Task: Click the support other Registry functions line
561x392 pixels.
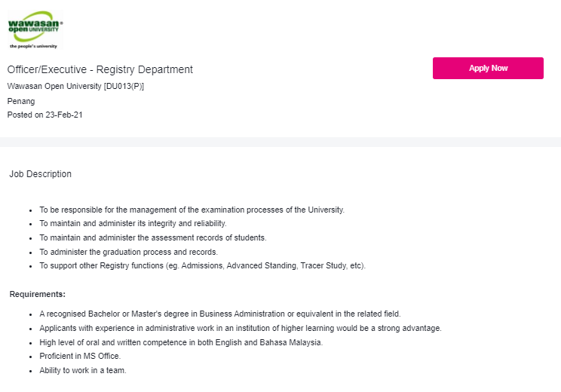Action: [203, 266]
